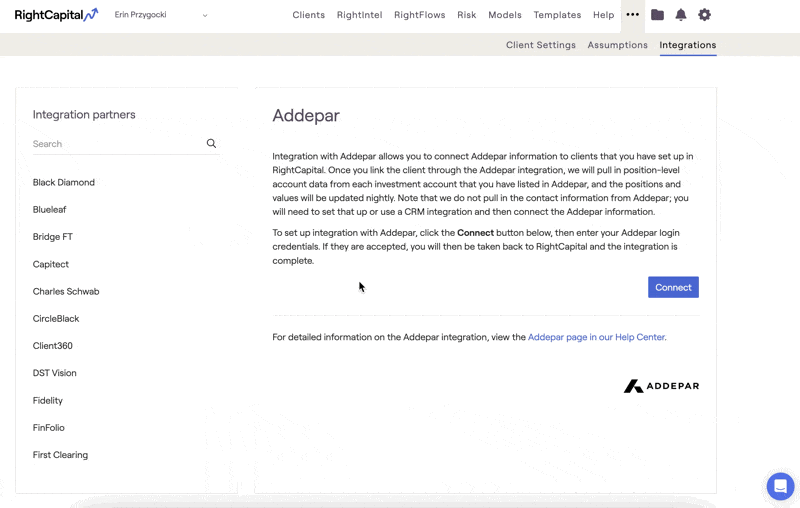This screenshot has width=800, height=508.
Task: Select Bridge FT partner
Action: (x=53, y=237)
